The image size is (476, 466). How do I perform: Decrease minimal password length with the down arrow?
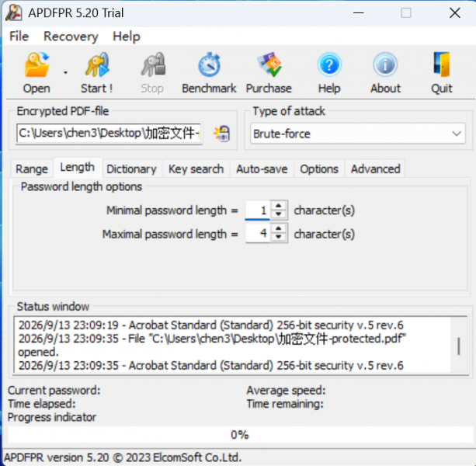coord(278,214)
